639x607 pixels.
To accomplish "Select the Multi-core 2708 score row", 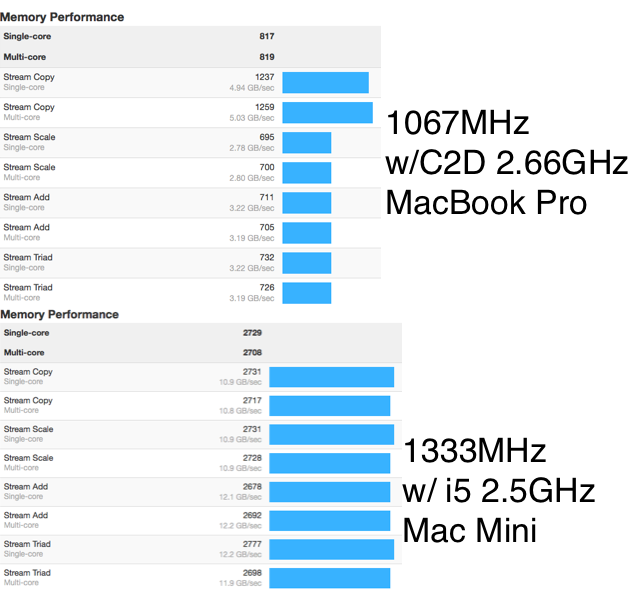I will tap(201, 353).
